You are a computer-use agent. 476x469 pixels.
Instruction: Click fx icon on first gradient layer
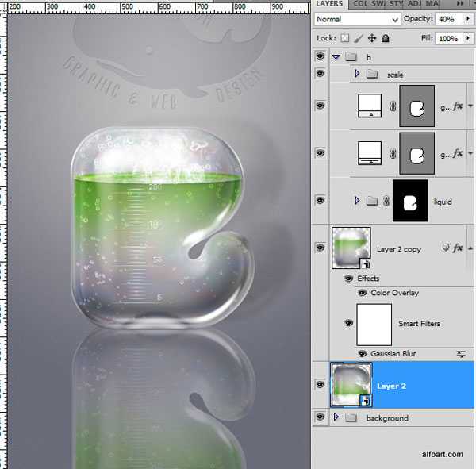pos(458,106)
